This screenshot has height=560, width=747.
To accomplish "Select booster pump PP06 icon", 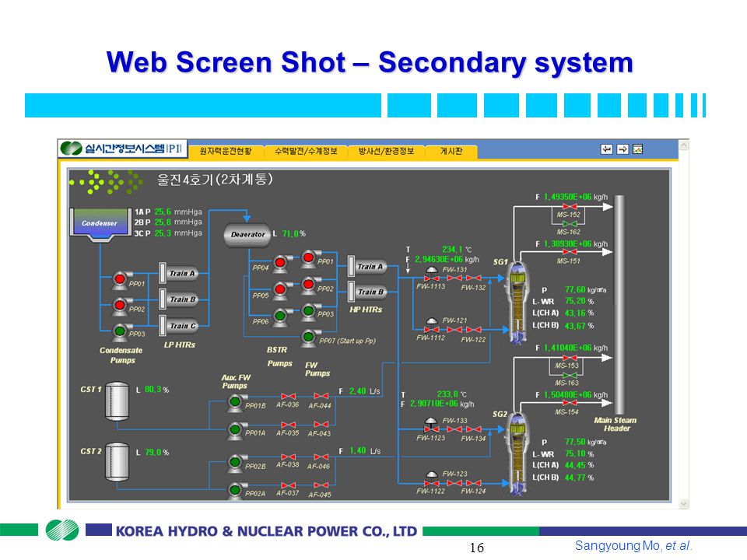I will click(x=279, y=317).
